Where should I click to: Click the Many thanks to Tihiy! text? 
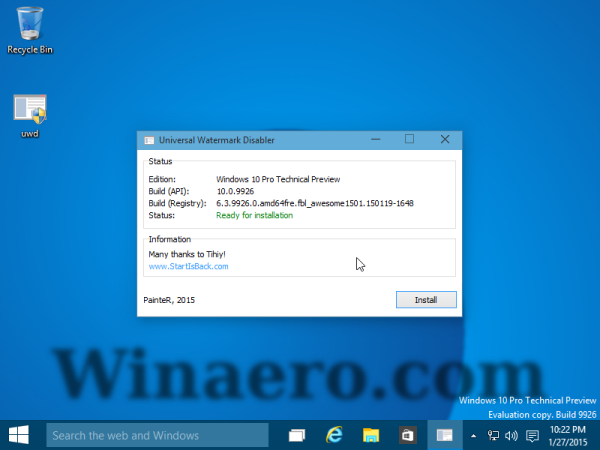[187, 254]
